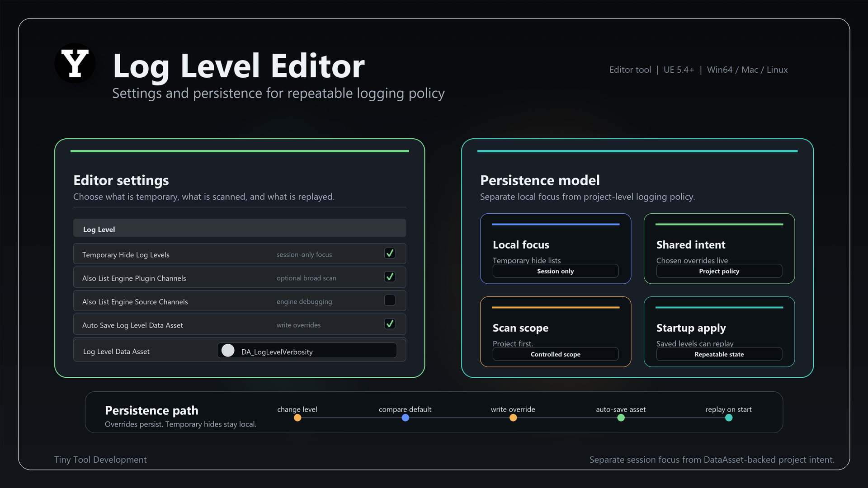
Task: Click the Project policy badge
Action: (x=719, y=271)
